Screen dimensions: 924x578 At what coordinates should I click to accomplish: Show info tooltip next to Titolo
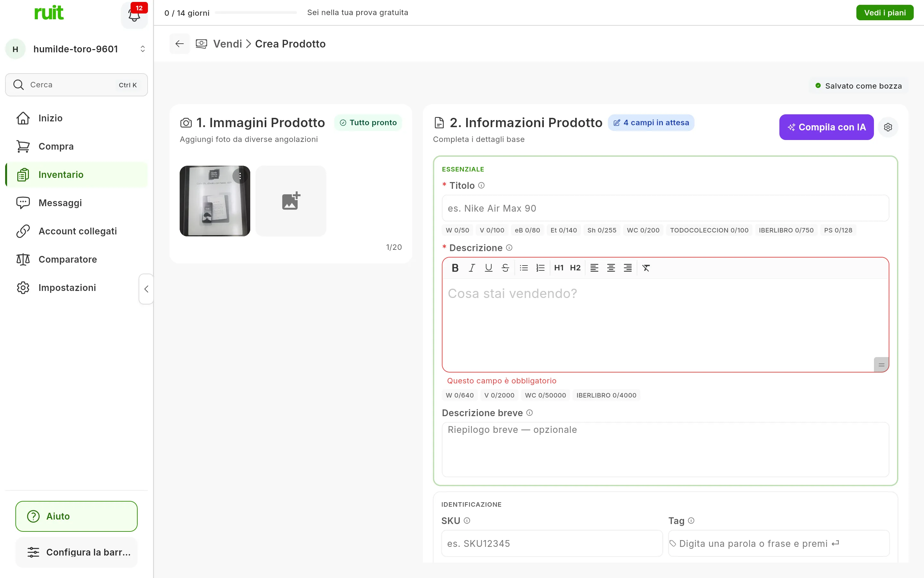[x=482, y=185]
